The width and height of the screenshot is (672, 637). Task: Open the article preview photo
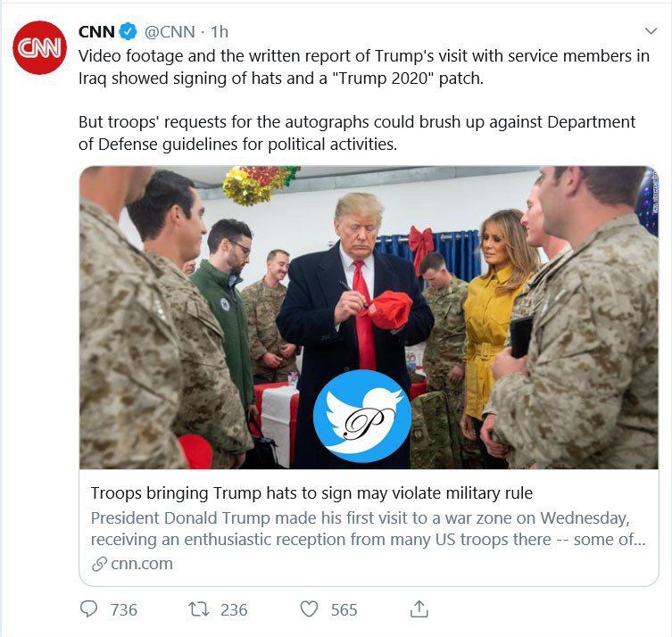pos(369,317)
